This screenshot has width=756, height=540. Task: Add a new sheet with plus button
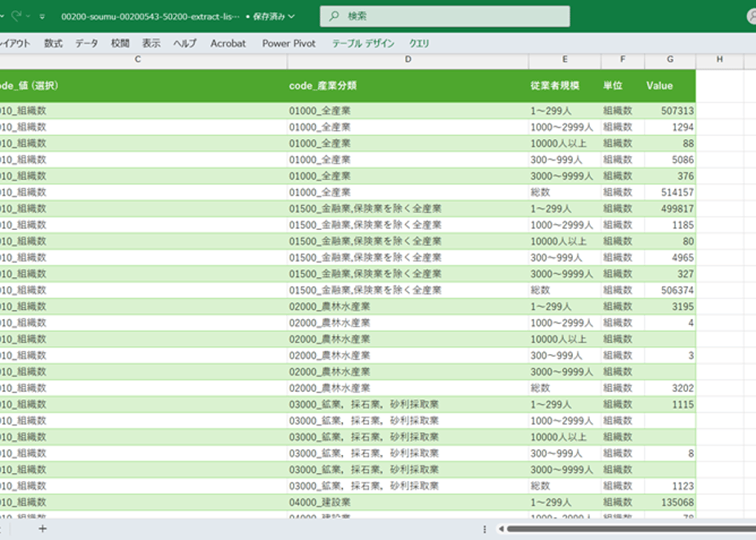(43, 529)
